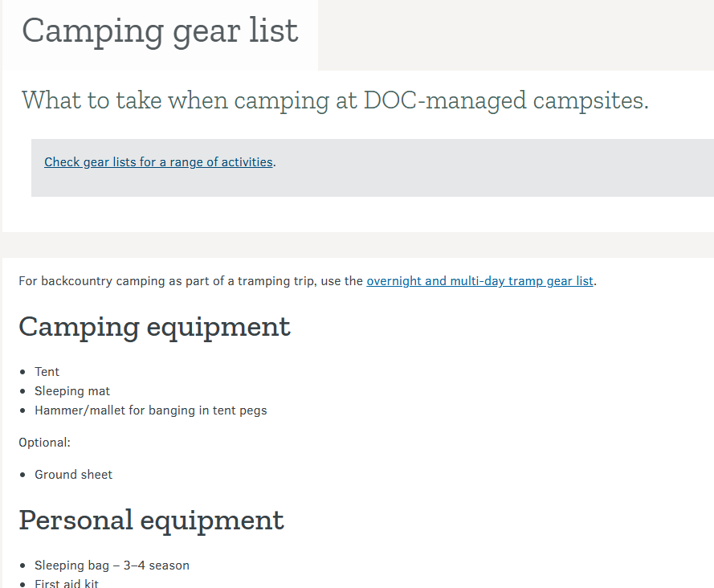Click the 'Camping equipment' heading

pos(154,327)
